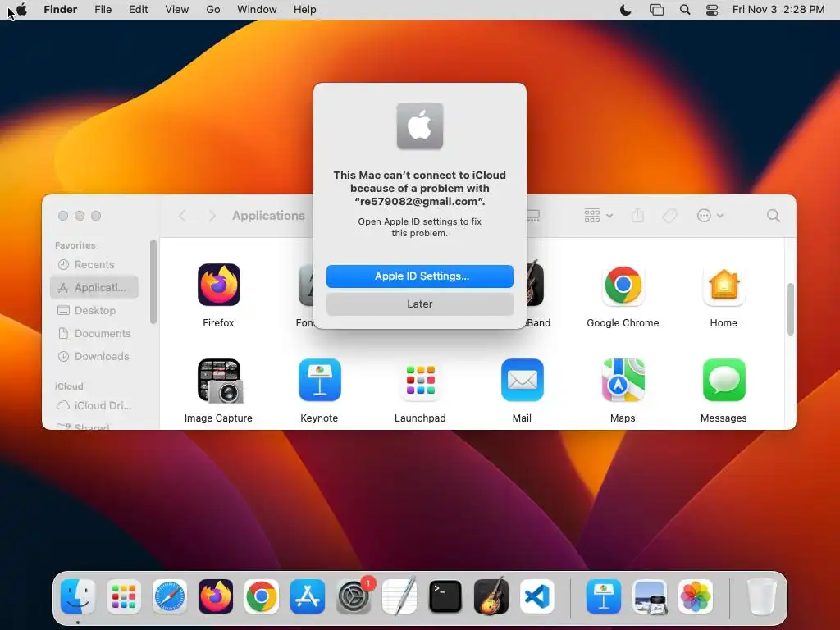The image size is (840, 630).
Task: Open Visual Studio Code from the Dock
Action: click(x=536, y=596)
